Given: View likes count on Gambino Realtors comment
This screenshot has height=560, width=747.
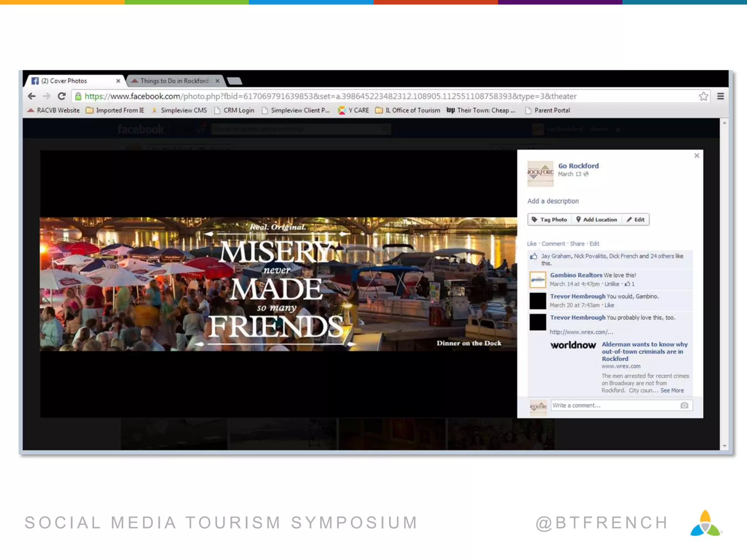Looking at the screenshot, I should [630, 284].
